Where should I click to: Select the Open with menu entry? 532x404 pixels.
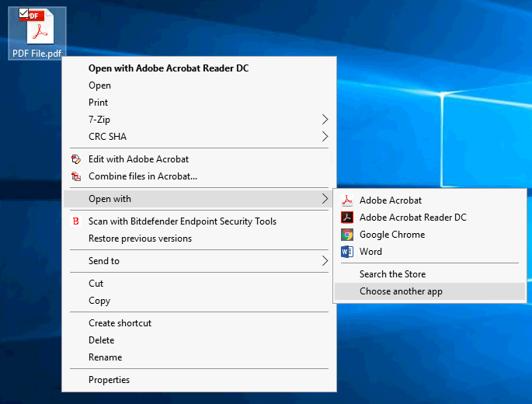199,199
